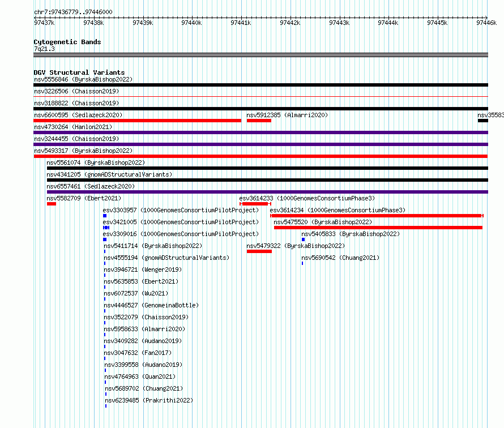Click the nsv6557461 (Sedlazeck2020) purple bar
504x428 pixels.
(x=267, y=192)
